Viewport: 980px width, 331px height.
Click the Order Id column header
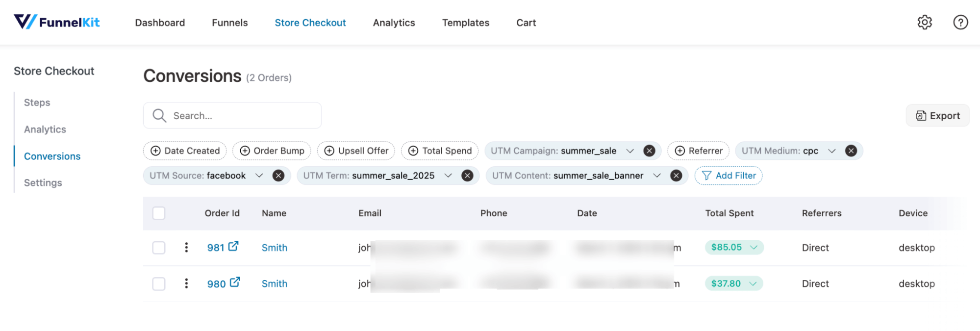click(x=222, y=213)
